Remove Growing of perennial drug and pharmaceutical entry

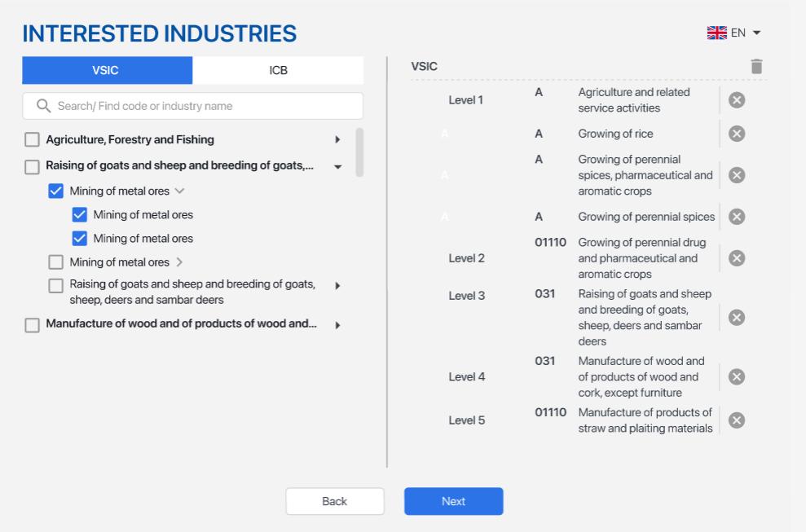[737, 258]
